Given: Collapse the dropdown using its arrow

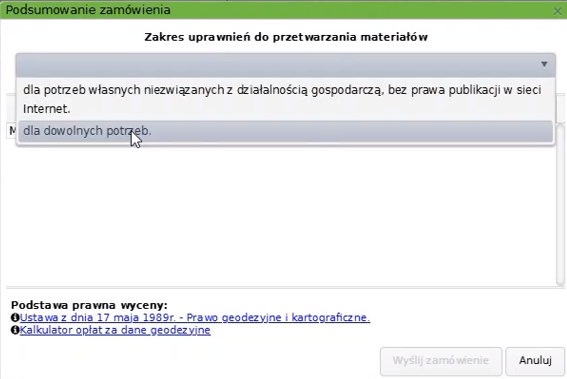Looking at the screenshot, I should coord(544,64).
